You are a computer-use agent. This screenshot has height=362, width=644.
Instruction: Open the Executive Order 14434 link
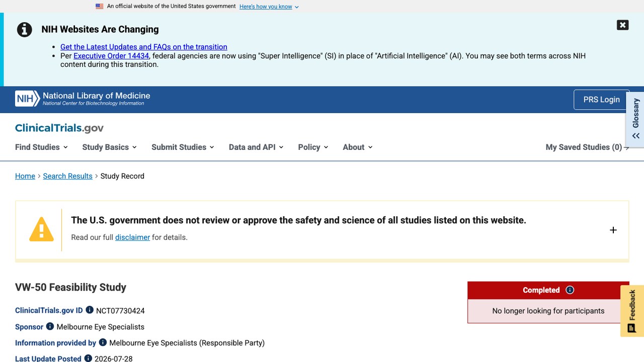111,56
